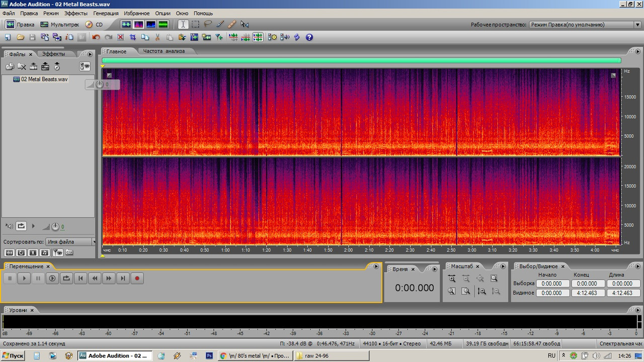The image size is (644, 362).
Task: Open Масштаб panel options menu arrow
Action: click(x=503, y=266)
